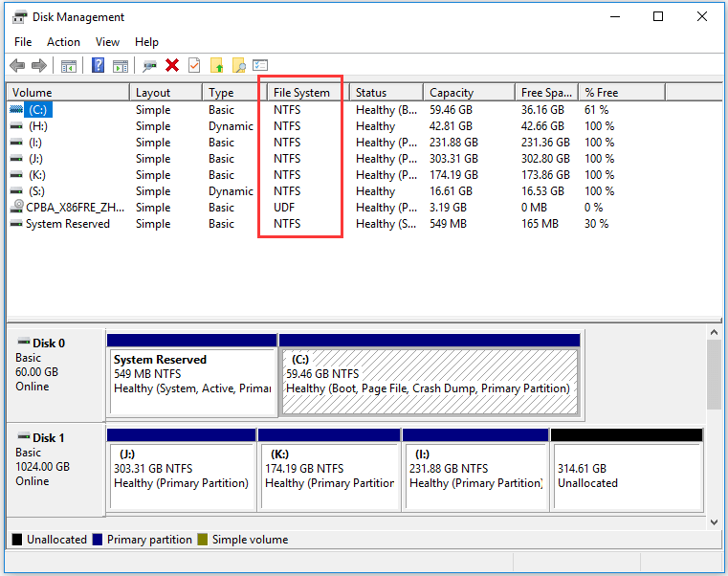Sort by the Free Space column header
The image size is (728, 576).
pyautogui.click(x=546, y=93)
